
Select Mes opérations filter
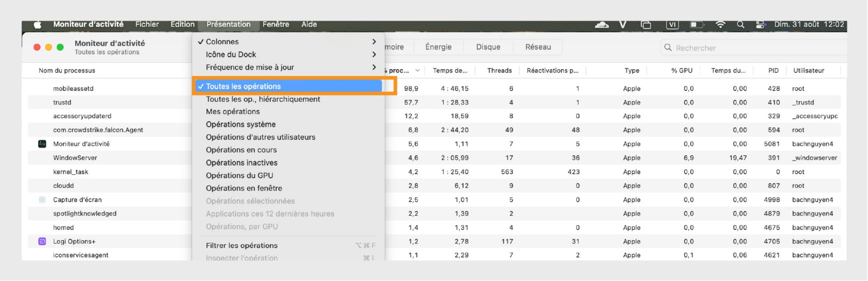point(288,112)
